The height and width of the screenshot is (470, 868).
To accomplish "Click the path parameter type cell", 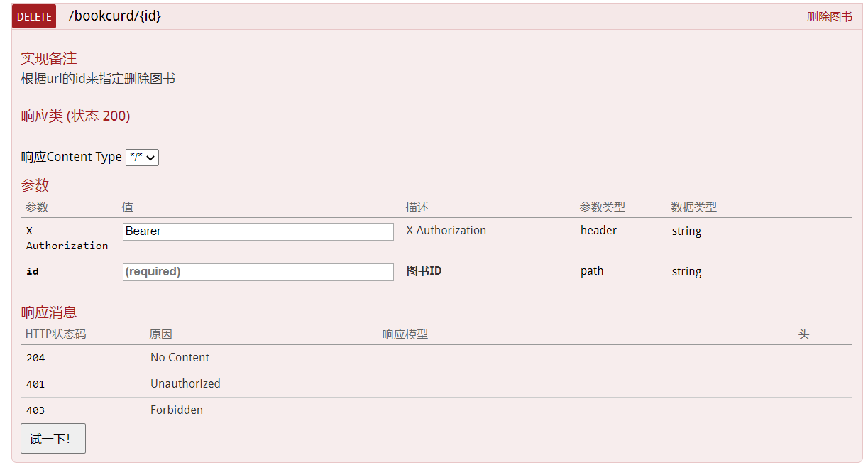I will coord(592,271).
